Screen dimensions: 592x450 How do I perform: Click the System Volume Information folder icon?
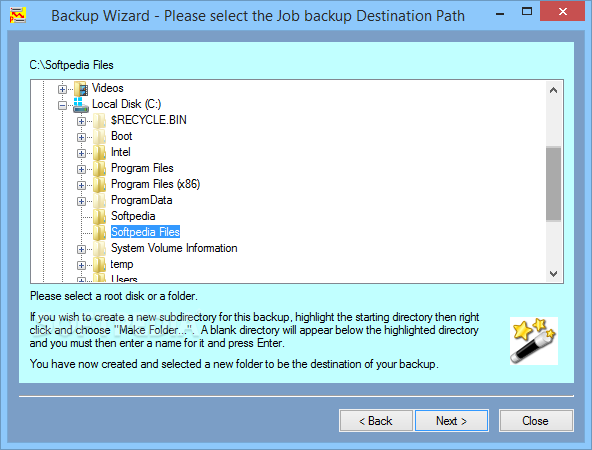tap(100, 249)
